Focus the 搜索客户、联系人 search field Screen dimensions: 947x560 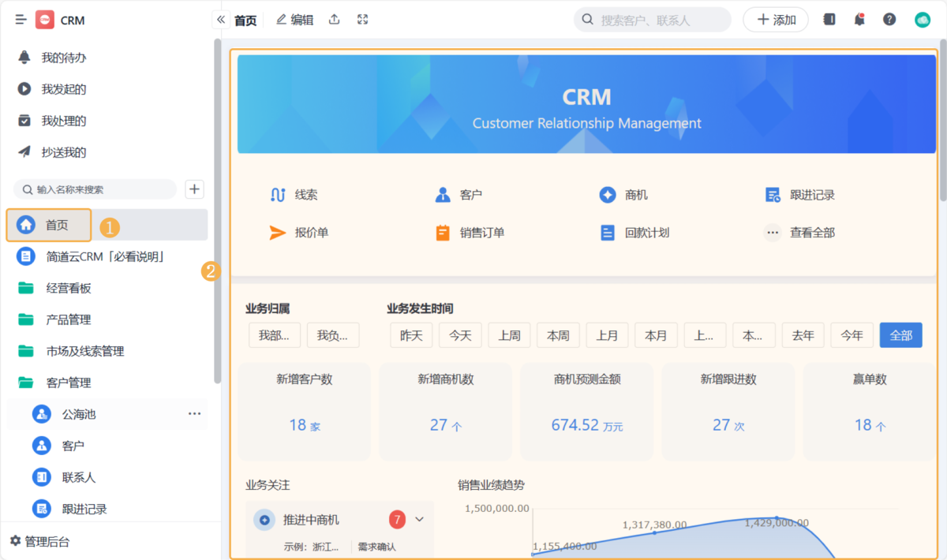coord(653,20)
